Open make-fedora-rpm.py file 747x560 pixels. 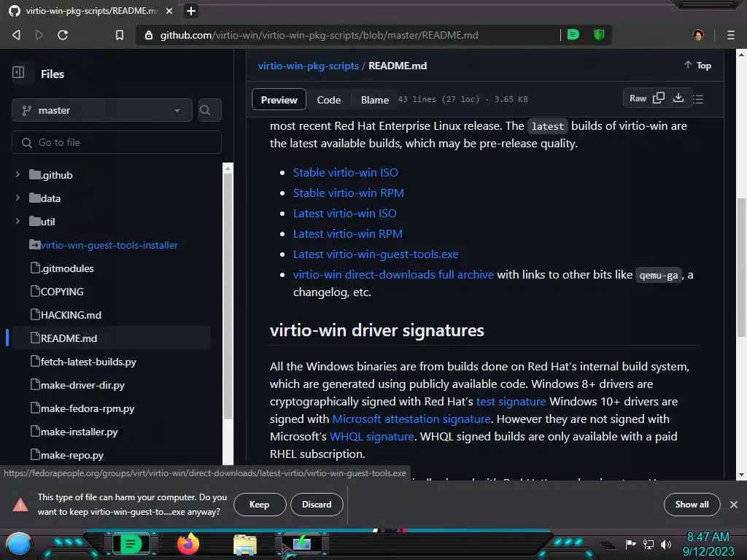point(88,408)
